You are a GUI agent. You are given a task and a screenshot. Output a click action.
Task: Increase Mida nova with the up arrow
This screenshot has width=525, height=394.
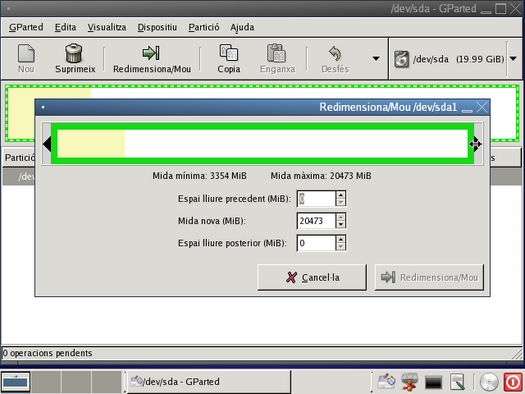341,217
